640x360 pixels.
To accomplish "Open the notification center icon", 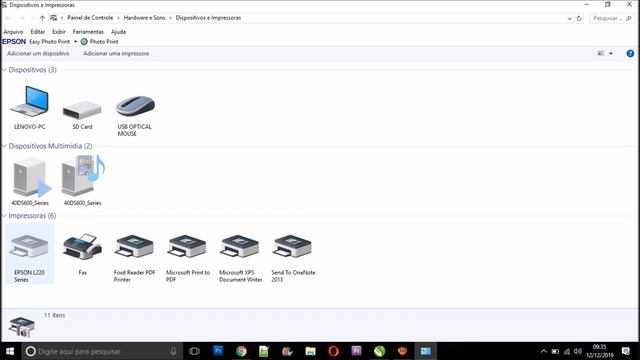I will pyautogui.click(x=626, y=351).
